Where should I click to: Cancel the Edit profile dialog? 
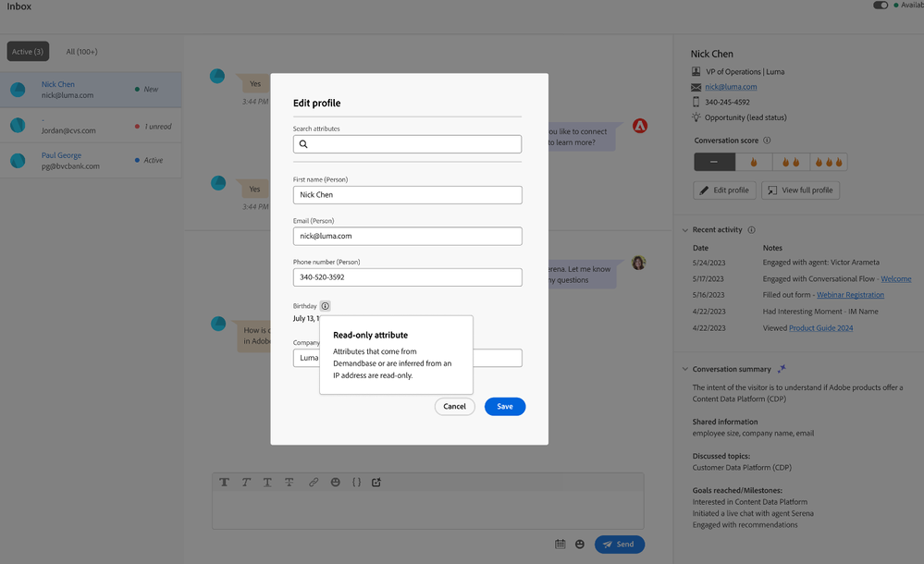tap(454, 407)
